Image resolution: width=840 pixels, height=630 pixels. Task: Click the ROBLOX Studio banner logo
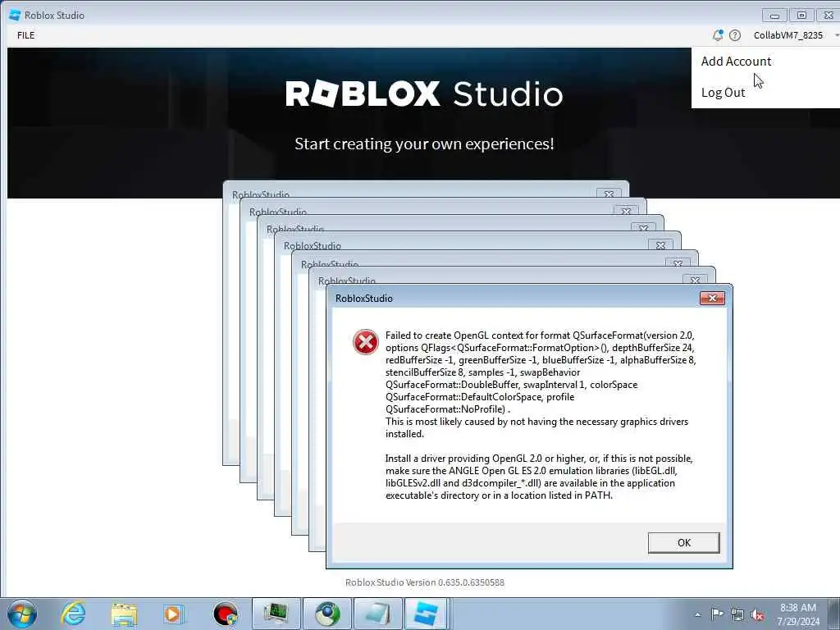(x=424, y=94)
